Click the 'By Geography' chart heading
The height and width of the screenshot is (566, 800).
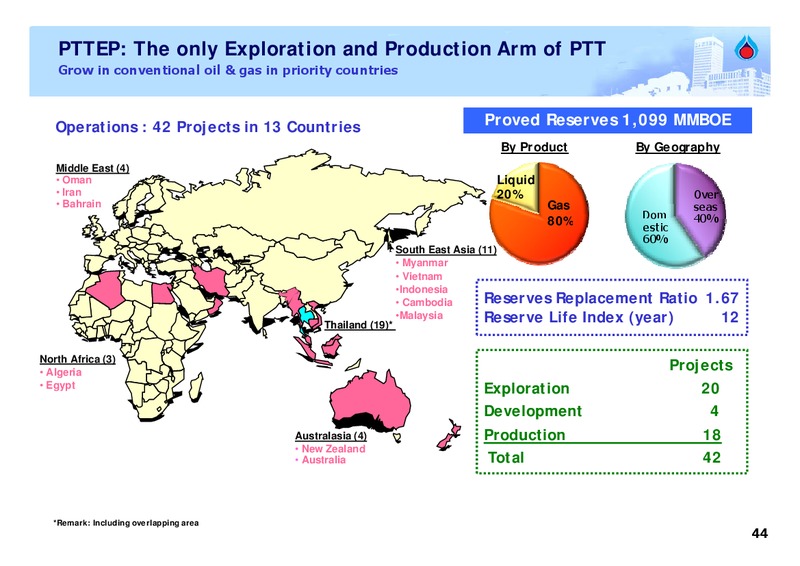pyautogui.click(x=677, y=147)
